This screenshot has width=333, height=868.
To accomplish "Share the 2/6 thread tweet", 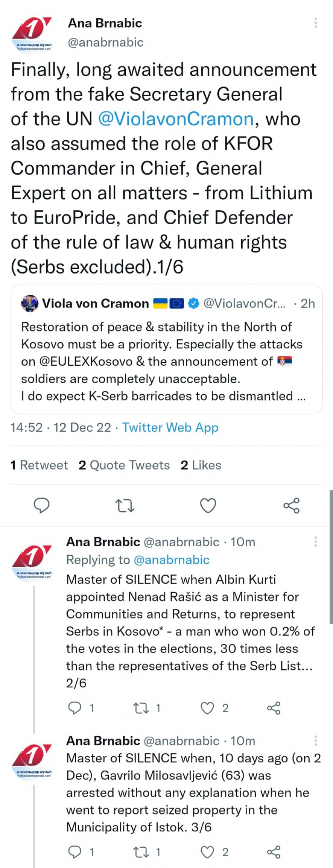I will (x=274, y=708).
